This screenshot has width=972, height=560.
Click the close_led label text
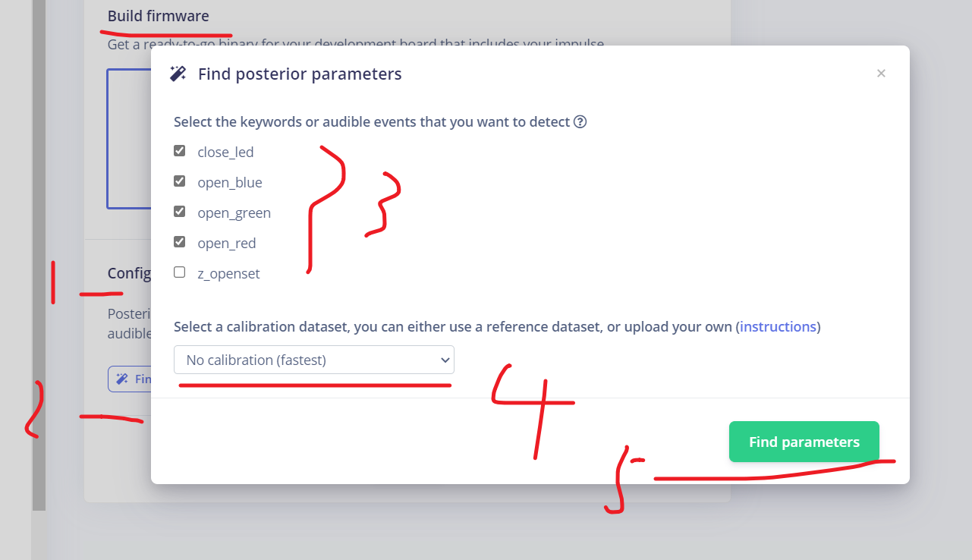[x=225, y=152]
